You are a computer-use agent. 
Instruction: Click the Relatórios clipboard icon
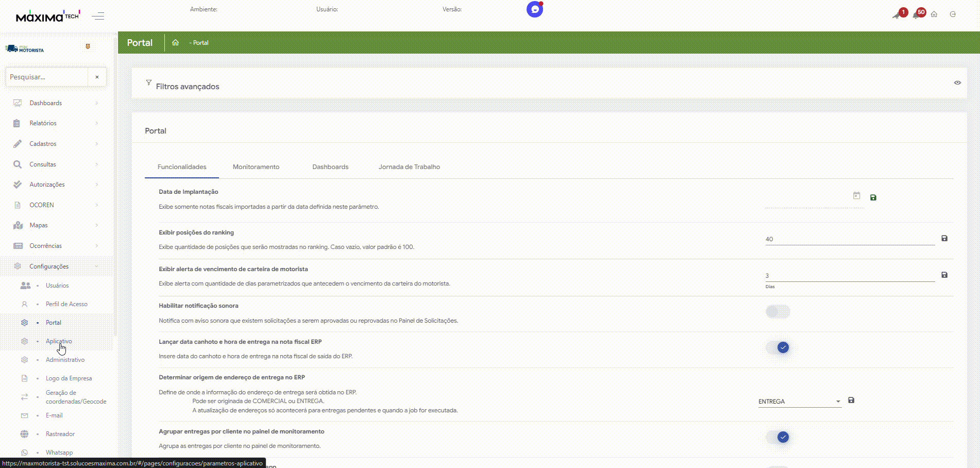[16, 123]
